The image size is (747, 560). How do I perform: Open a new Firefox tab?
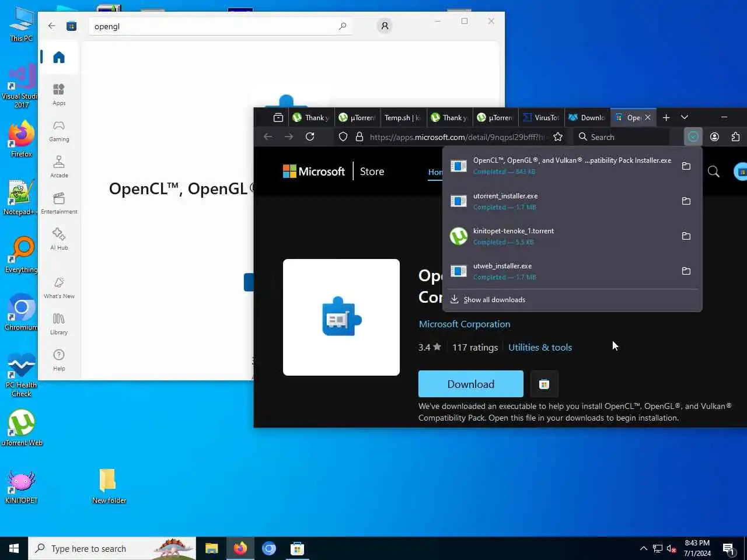666,117
